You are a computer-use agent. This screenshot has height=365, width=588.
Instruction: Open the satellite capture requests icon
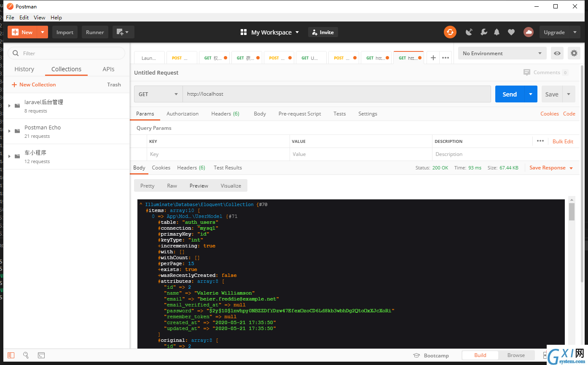469,32
